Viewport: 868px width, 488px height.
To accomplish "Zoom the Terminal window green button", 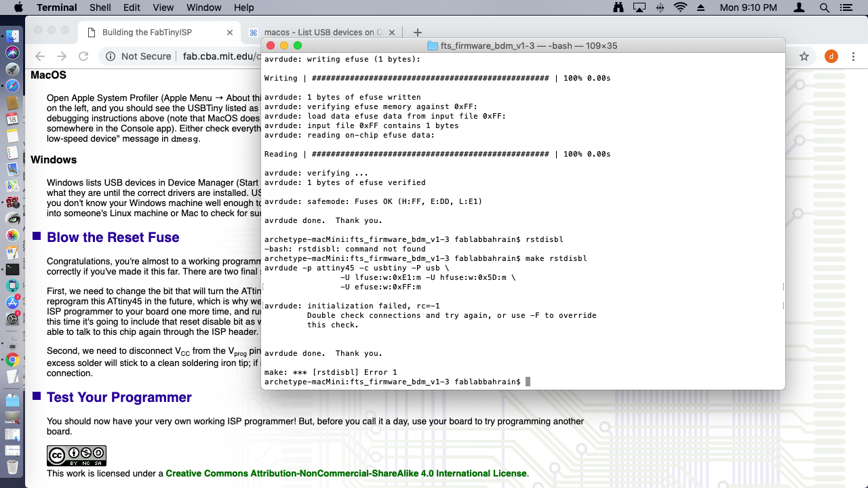I will click(x=298, y=45).
